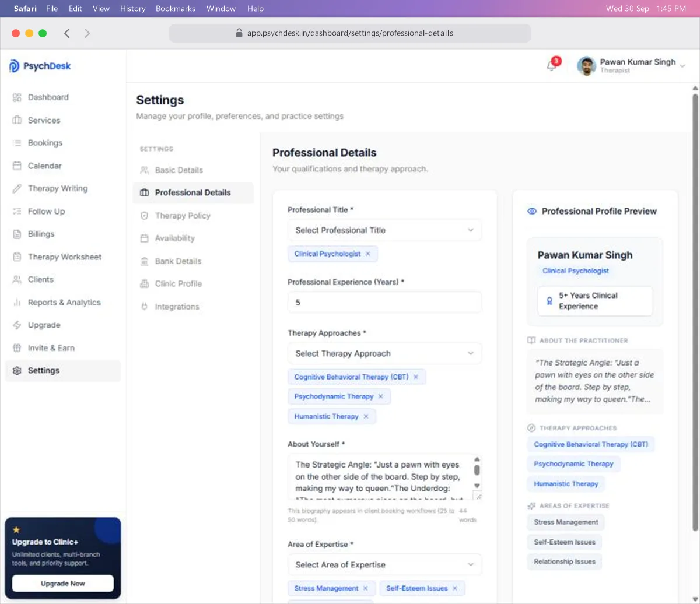Click the Bookings list icon
The width and height of the screenshot is (700, 604).
[17, 143]
